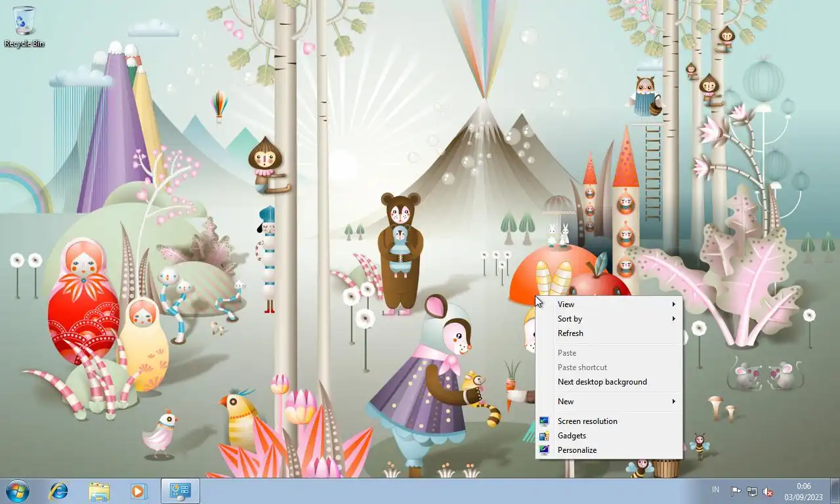Open Windows Explorer folder on taskbar
Viewport: 840px width, 504px height.
coord(99,491)
